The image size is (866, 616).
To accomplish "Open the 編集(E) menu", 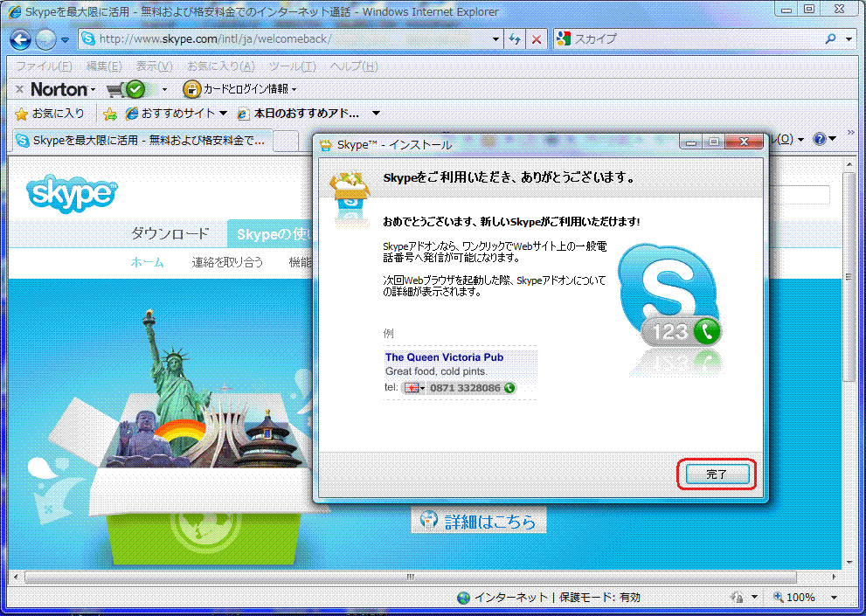I will pos(104,66).
